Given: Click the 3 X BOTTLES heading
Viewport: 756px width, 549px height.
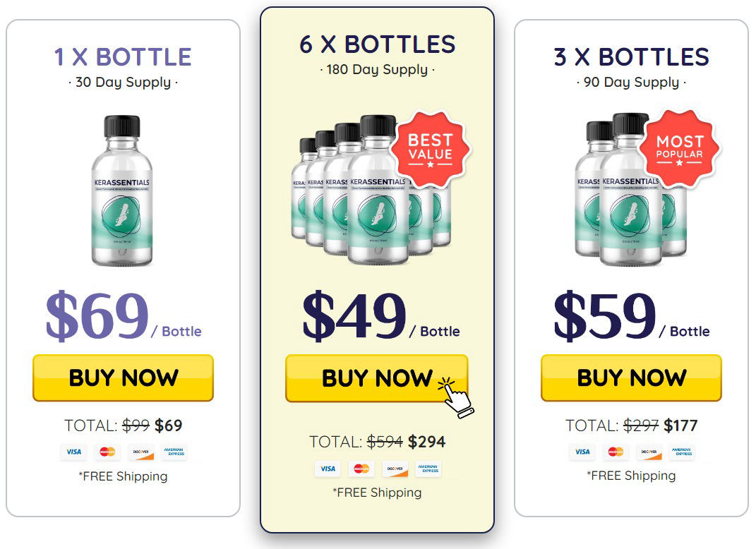Looking at the screenshot, I should [x=631, y=57].
